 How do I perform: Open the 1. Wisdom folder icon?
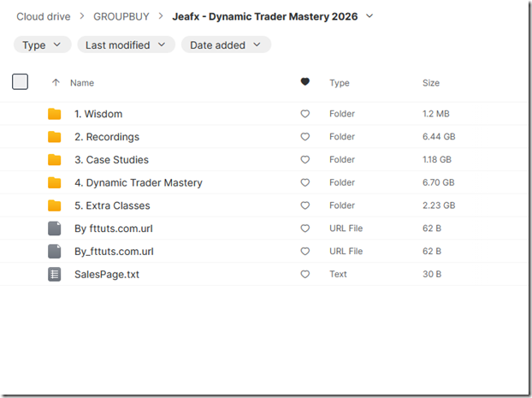coord(54,114)
